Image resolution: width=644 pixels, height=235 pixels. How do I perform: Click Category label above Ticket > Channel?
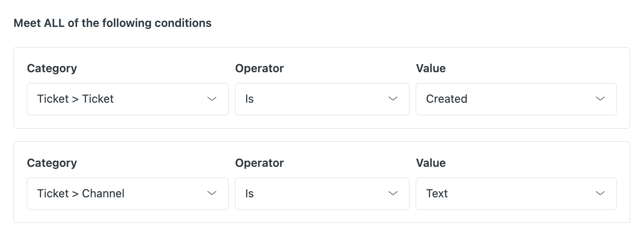52,163
